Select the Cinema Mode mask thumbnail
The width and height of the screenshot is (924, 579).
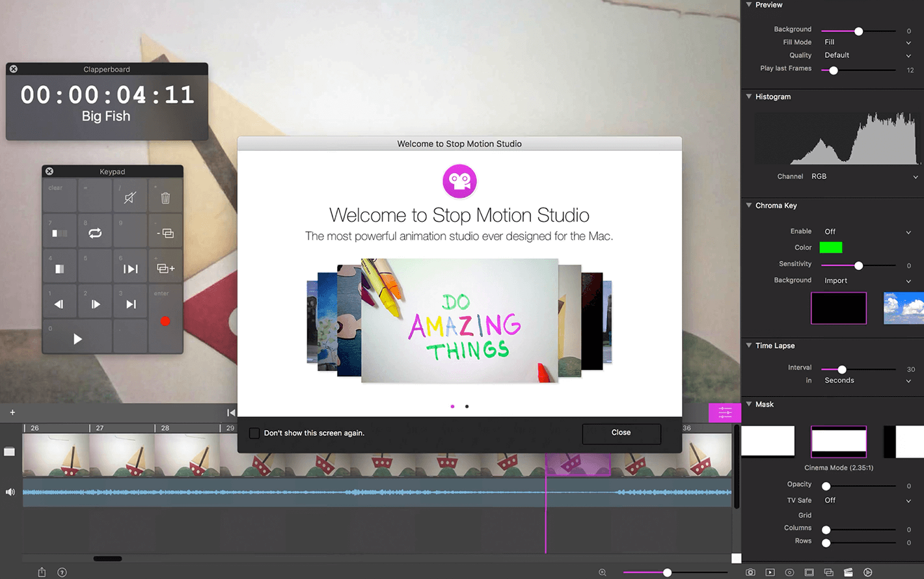(839, 442)
